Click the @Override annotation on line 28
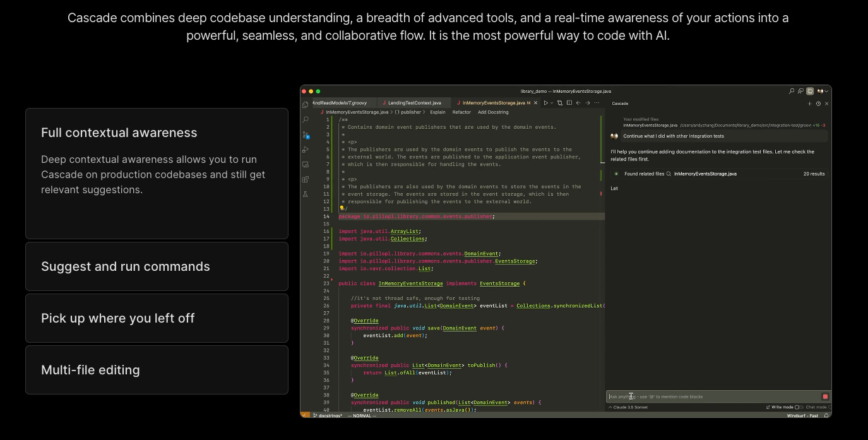Image resolution: width=868 pixels, height=440 pixels. pyautogui.click(x=365, y=321)
